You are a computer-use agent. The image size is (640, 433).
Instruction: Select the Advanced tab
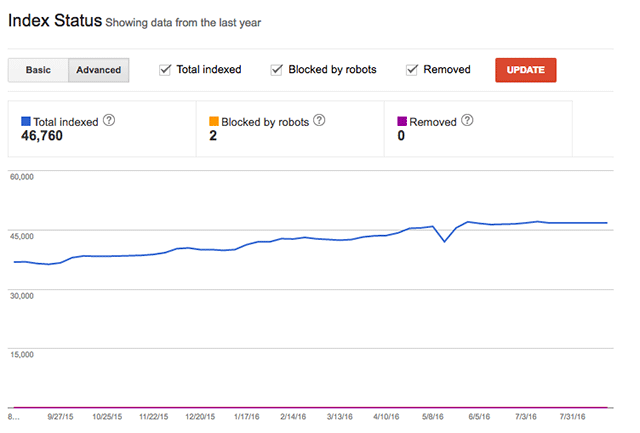99,70
